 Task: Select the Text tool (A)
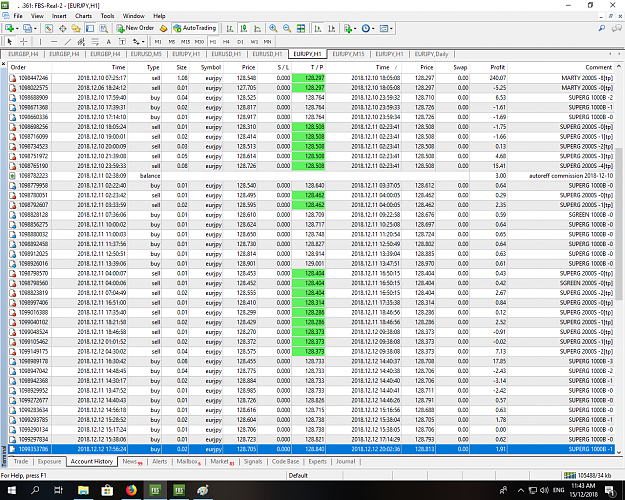(x=108, y=41)
